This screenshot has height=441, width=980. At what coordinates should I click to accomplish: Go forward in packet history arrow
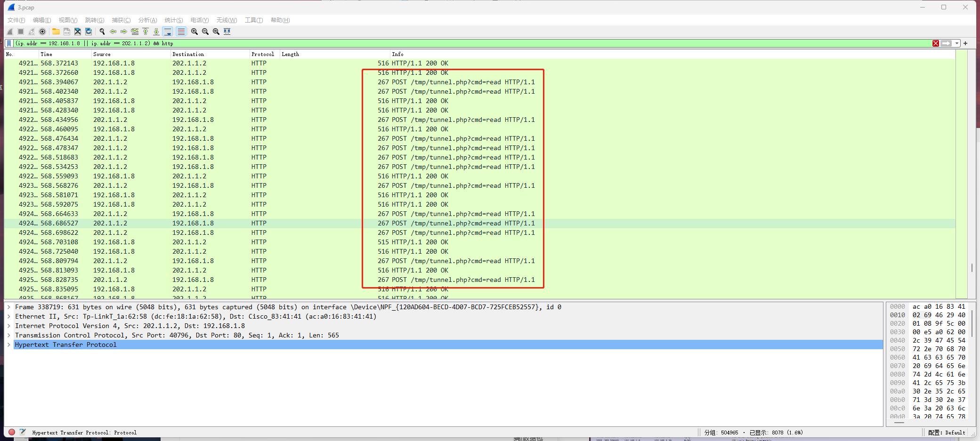pos(124,32)
